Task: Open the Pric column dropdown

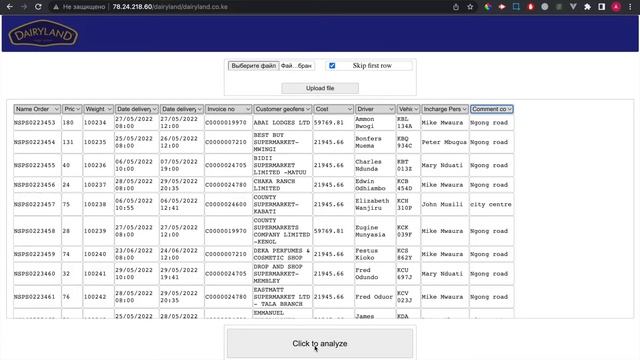Action: [72, 109]
